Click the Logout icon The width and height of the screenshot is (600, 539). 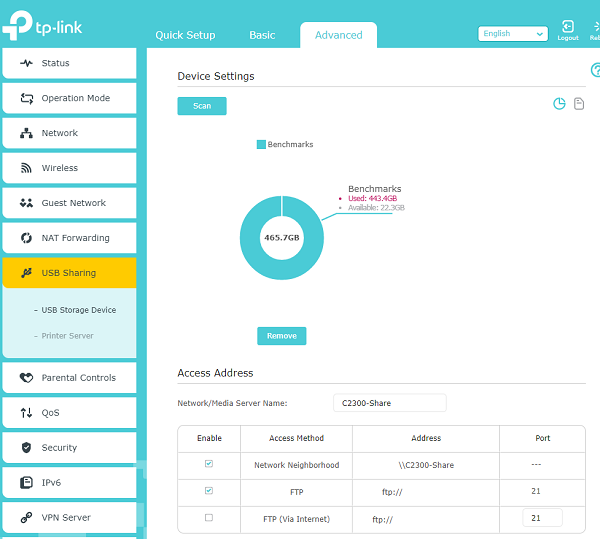pos(567,29)
